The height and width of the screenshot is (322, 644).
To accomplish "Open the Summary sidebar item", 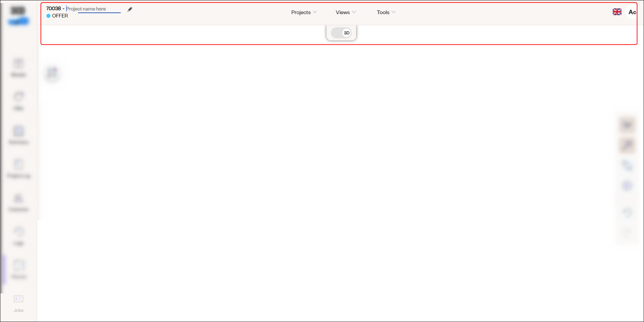I will point(18,135).
